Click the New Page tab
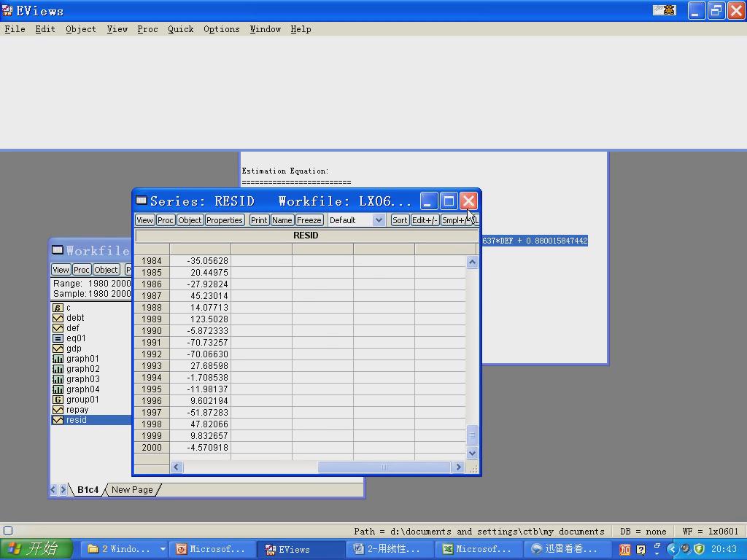 [132, 489]
